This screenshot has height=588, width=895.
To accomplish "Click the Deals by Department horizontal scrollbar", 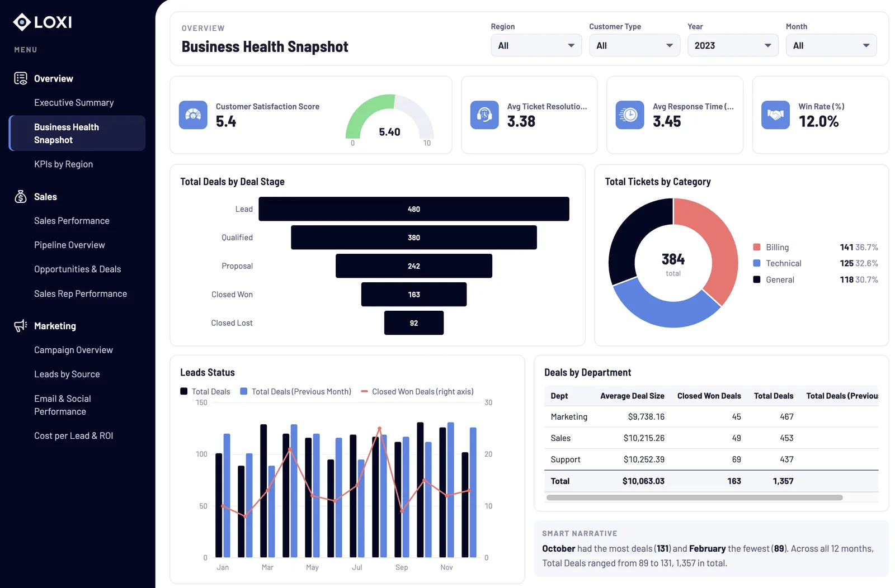I will [x=695, y=497].
